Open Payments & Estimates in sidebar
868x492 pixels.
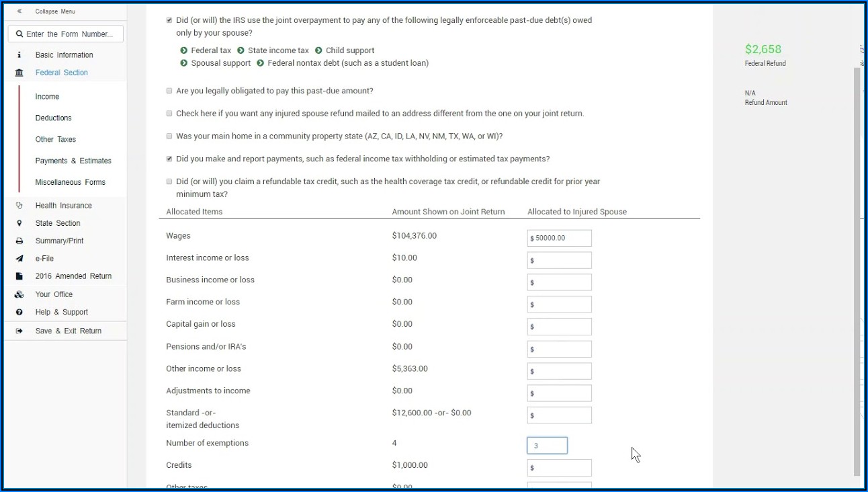pyautogui.click(x=73, y=161)
